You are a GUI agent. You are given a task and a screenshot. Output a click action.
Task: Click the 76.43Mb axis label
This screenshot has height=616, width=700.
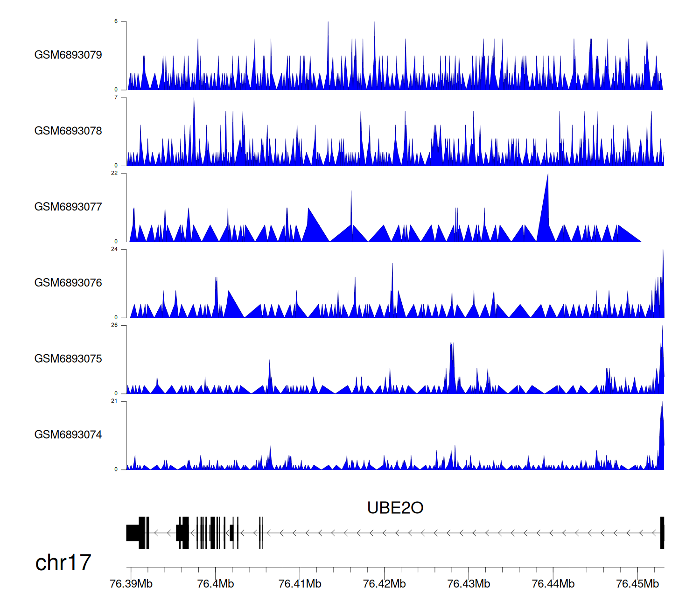coord(469,584)
